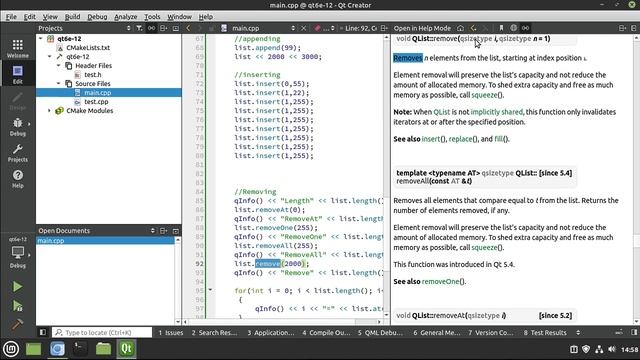Viewport: 640px width, 360px height.
Task: Collapse the Source Files folder
Action: (58, 83)
